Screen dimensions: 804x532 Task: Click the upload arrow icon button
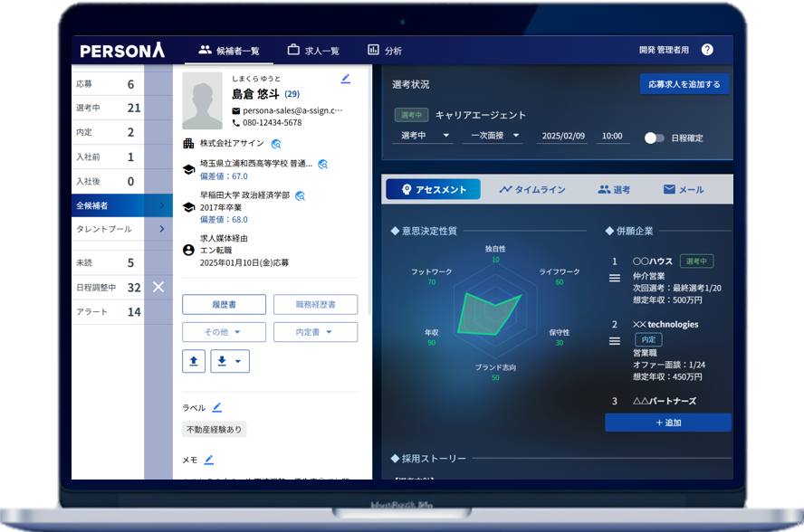pyautogui.click(x=194, y=361)
